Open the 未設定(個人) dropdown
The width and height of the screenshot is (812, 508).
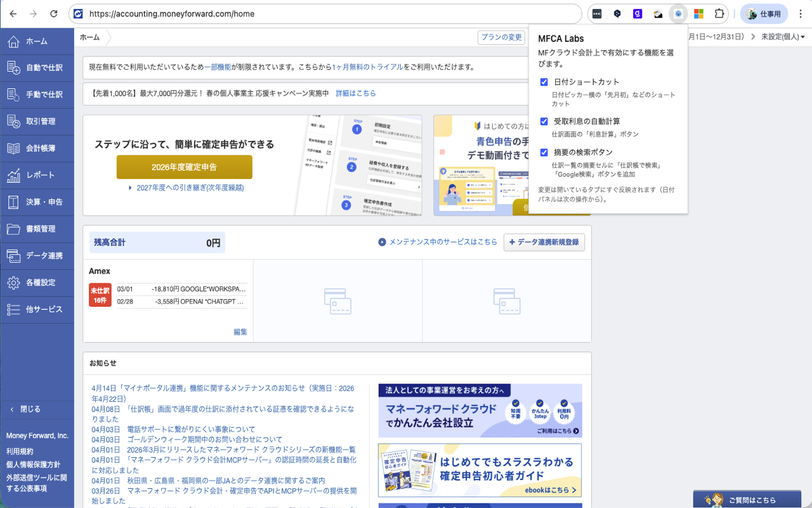(783, 37)
